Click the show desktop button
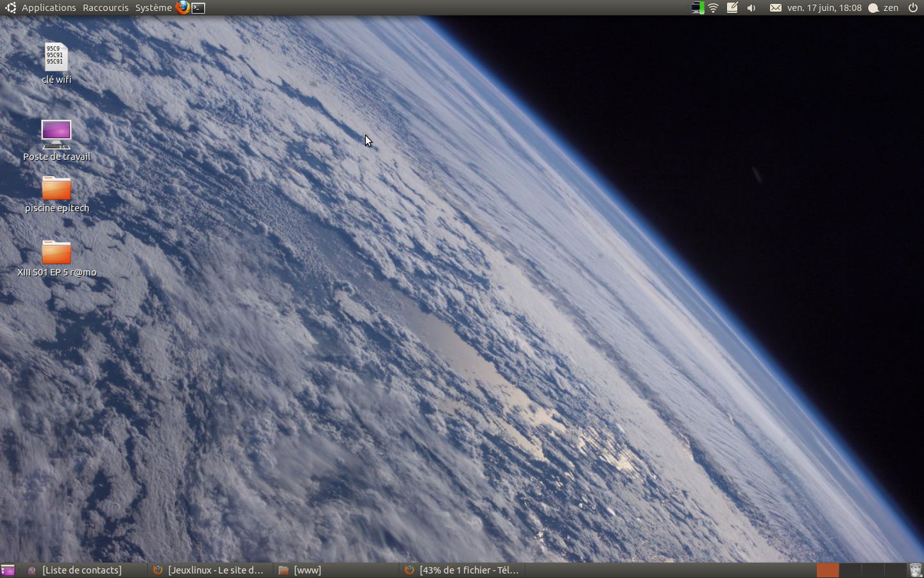Viewport: 924px width, 578px height. tap(8, 570)
